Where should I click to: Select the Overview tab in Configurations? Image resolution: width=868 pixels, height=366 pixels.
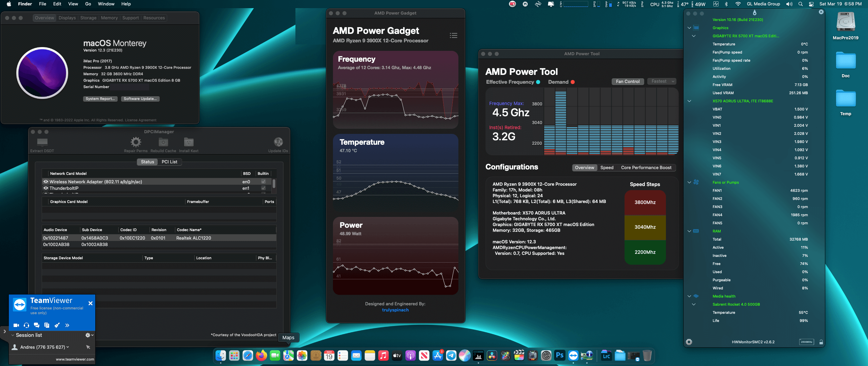coord(585,167)
